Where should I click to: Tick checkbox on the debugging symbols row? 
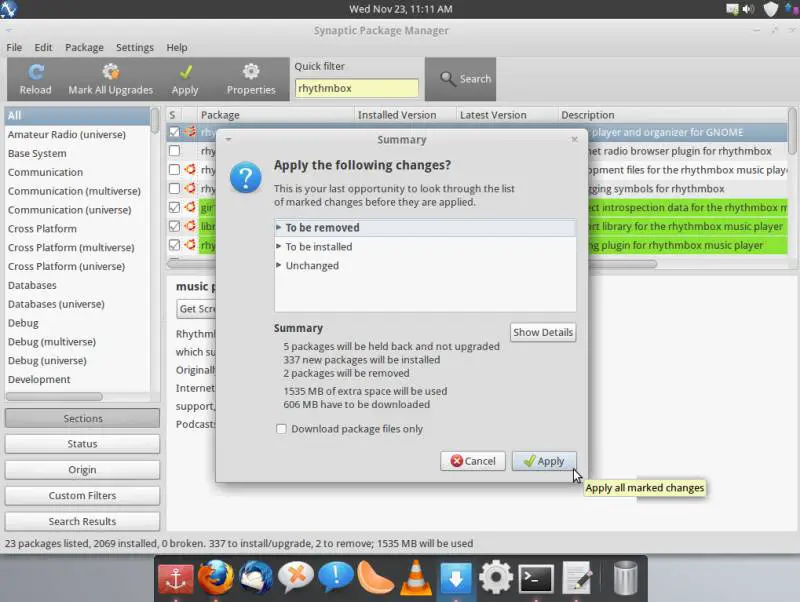(x=174, y=188)
